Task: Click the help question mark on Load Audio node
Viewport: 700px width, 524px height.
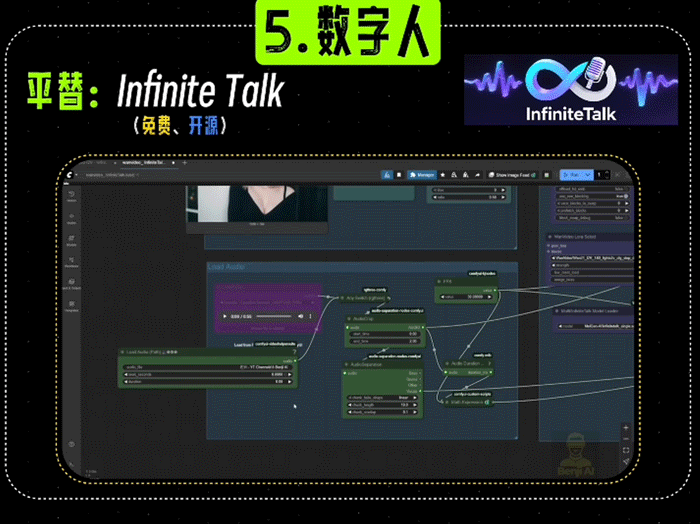Action: pyautogui.click(x=294, y=352)
